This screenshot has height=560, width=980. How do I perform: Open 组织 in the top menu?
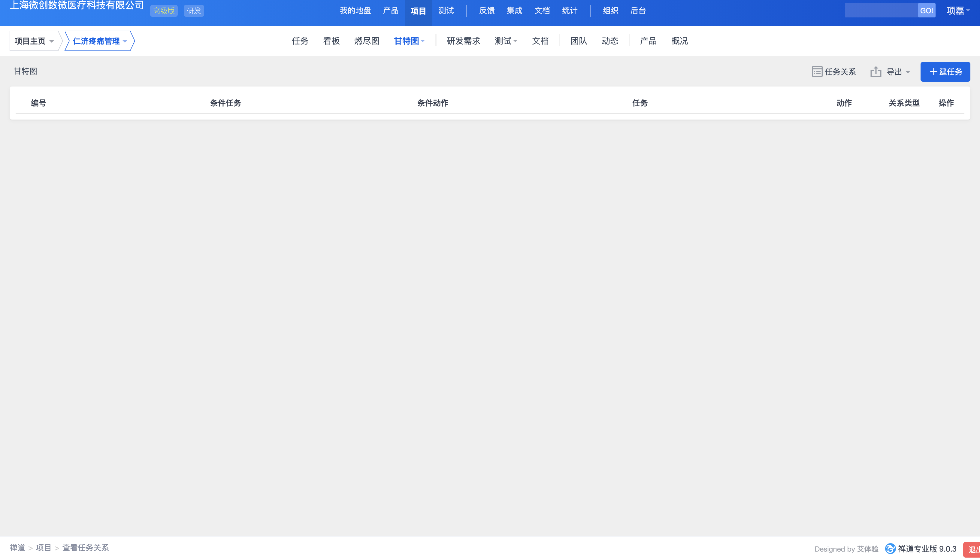point(610,11)
